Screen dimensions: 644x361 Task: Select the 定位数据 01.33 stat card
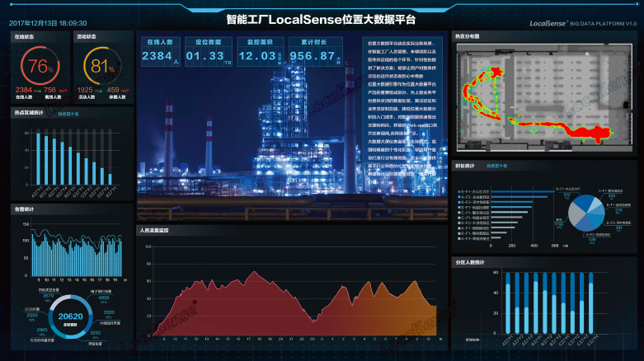(204, 51)
